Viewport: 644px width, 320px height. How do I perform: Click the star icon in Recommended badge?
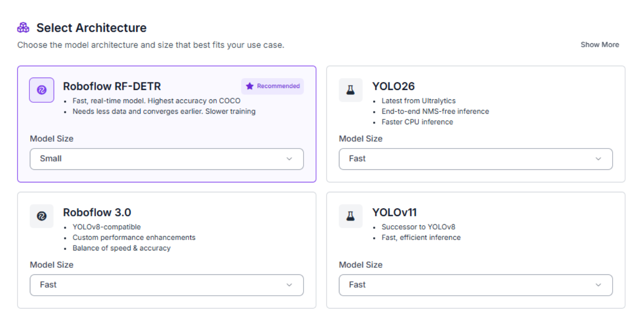[249, 86]
